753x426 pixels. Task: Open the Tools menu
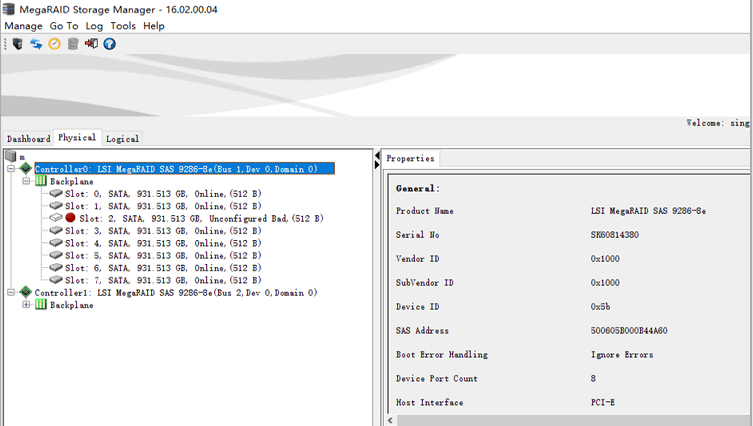(123, 26)
